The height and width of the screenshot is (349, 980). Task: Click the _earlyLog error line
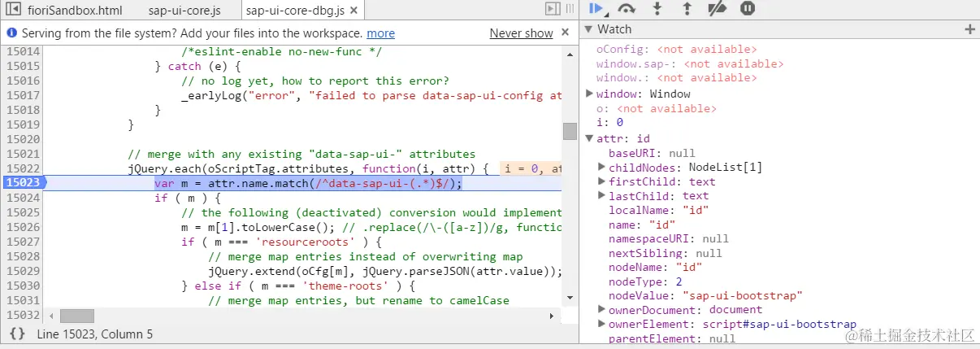(x=371, y=95)
